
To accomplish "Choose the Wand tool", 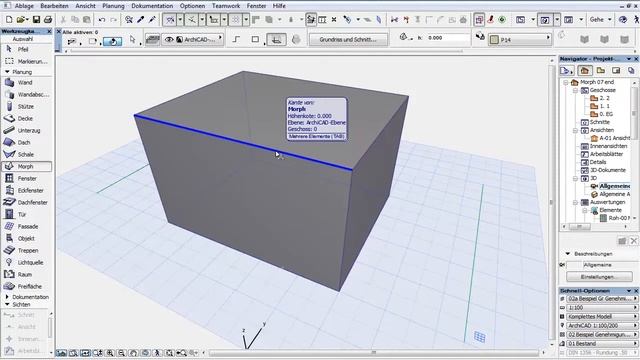I will (x=26, y=82).
